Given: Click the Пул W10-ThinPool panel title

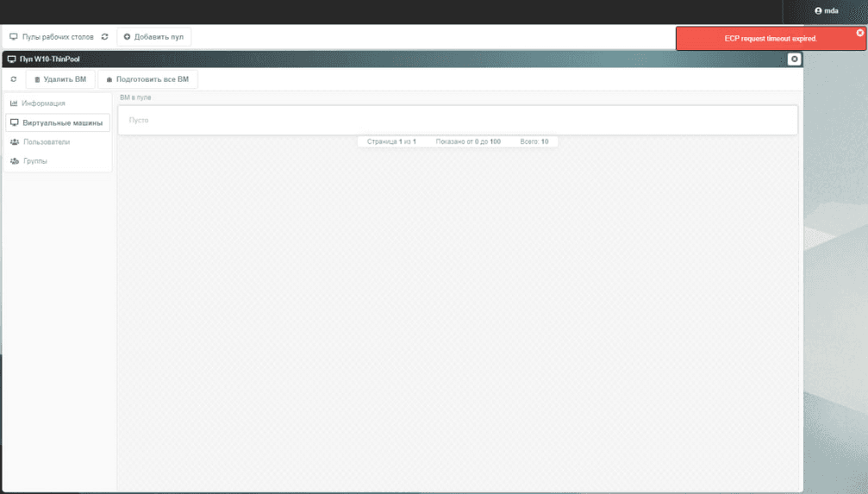Looking at the screenshot, I should 50,59.
